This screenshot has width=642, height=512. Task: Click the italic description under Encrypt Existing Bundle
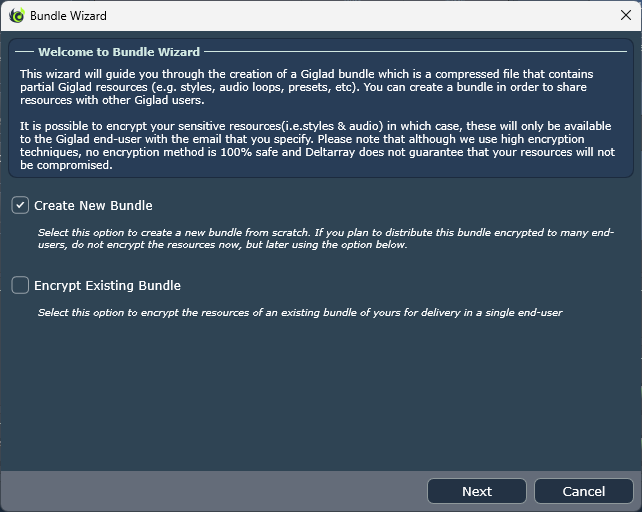pyautogui.click(x=300, y=312)
